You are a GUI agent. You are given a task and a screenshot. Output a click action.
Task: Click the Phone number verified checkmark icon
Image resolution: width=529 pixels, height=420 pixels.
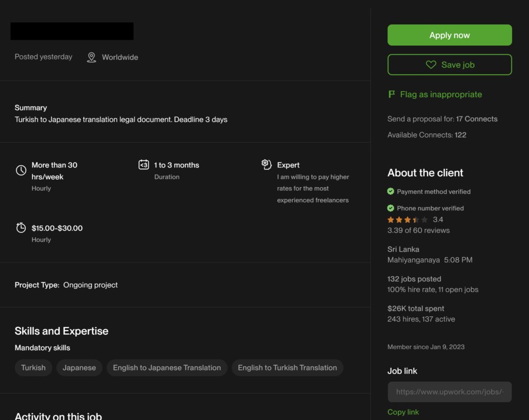pyautogui.click(x=391, y=208)
